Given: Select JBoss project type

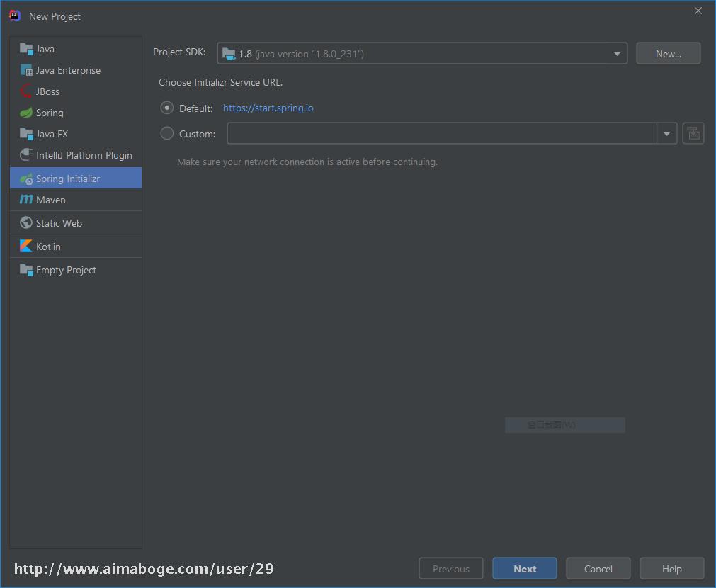Looking at the screenshot, I should tap(76, 91).
